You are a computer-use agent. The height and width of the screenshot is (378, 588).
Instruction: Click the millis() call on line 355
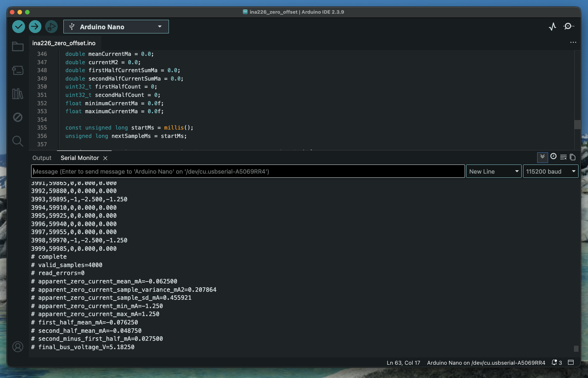click(x=178, y=128)
